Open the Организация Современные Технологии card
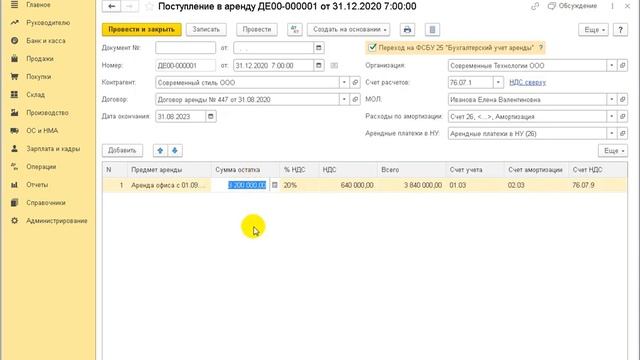 click(x=622, y=65)
